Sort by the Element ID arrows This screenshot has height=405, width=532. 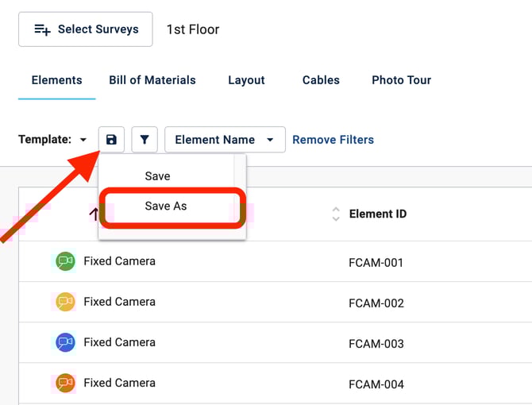coord(336,214)
